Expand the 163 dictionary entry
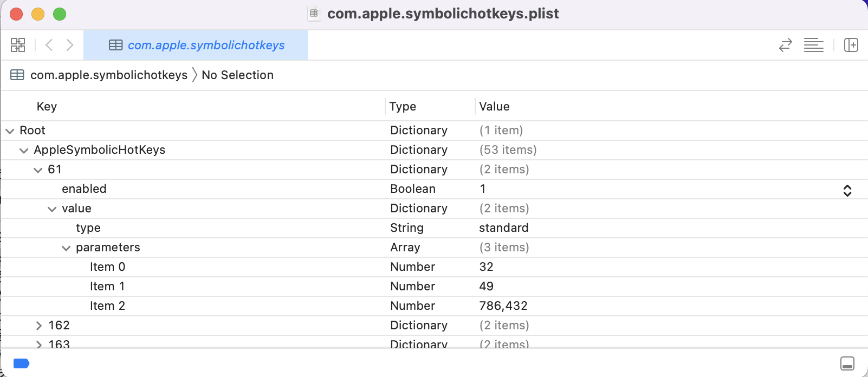Image resolution: width=868 pixels, height=377 pixels. click(x=38, y=344)
